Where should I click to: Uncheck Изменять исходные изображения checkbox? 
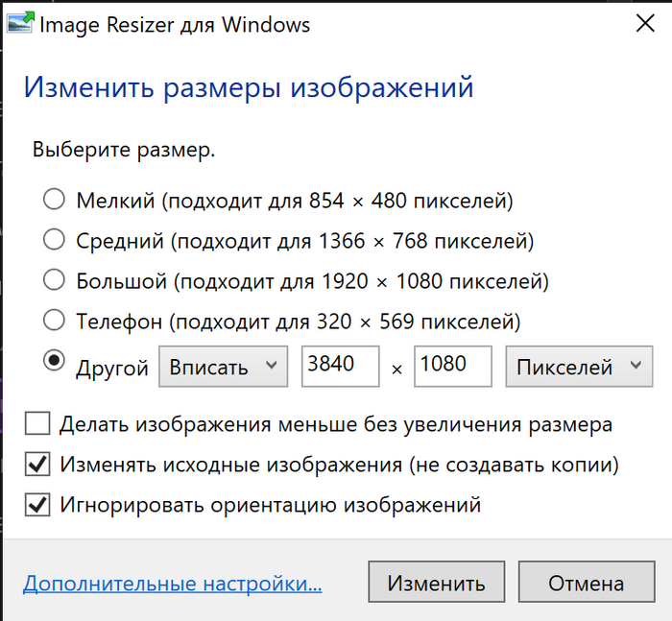coord(38,465)
